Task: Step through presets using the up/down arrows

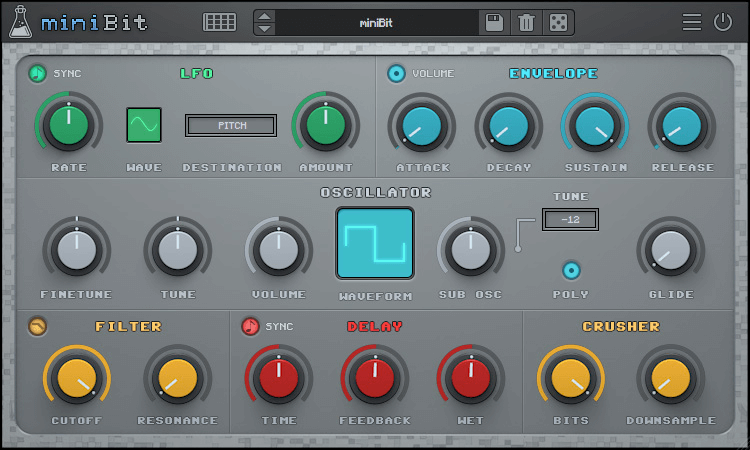Action: [x=264, y=22]
